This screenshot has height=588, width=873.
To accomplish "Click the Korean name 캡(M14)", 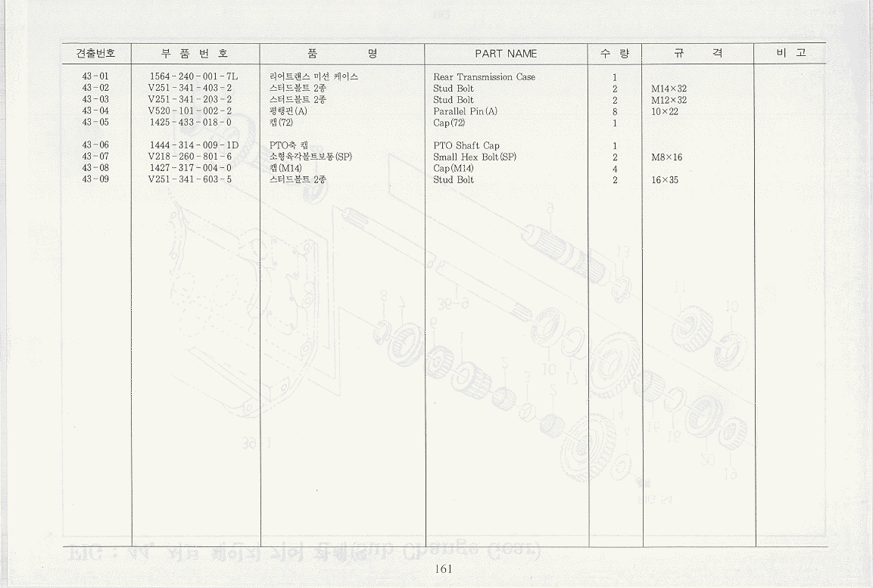I will (285, 168).
